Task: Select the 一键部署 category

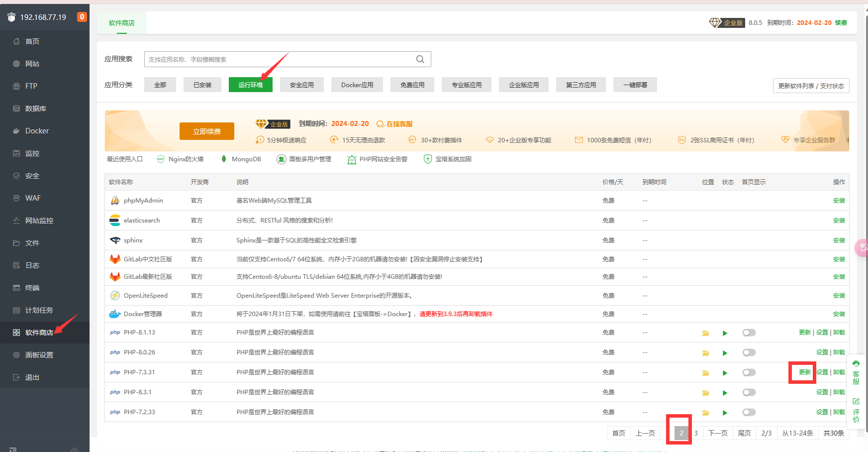Action: [635, 85]
